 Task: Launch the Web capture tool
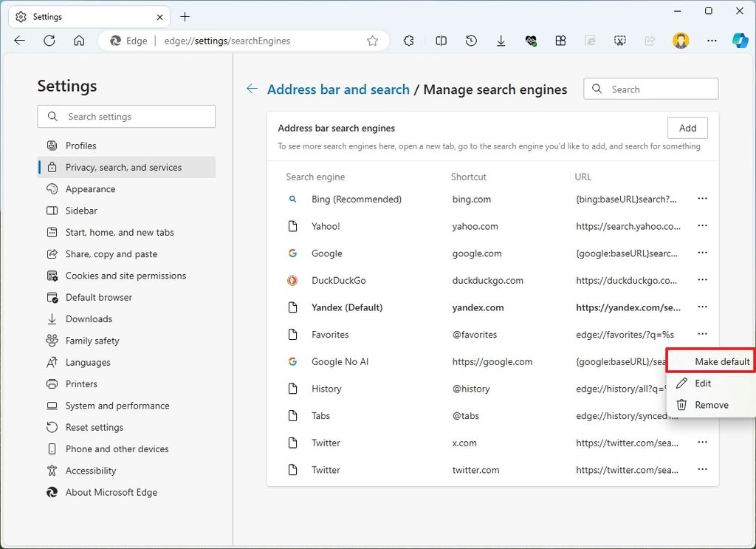pos(620,41)
